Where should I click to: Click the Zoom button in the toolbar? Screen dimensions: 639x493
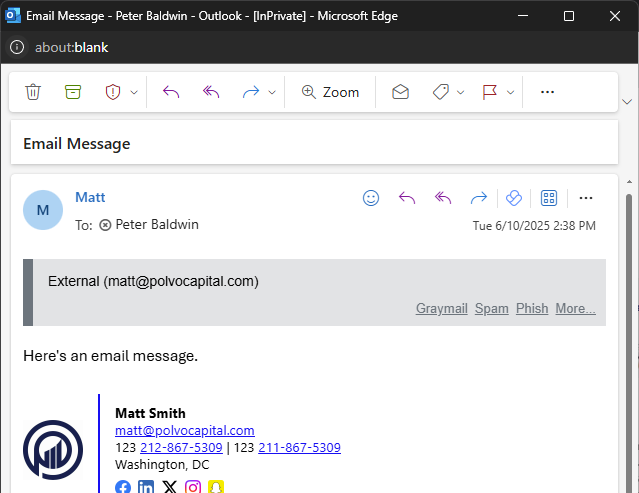coord(330,92)
